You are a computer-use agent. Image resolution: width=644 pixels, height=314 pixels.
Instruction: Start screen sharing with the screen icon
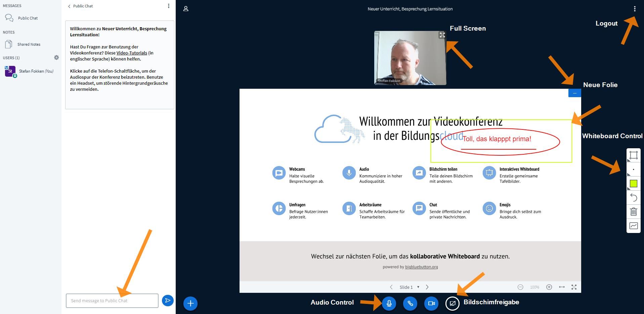tap(452, 304)
